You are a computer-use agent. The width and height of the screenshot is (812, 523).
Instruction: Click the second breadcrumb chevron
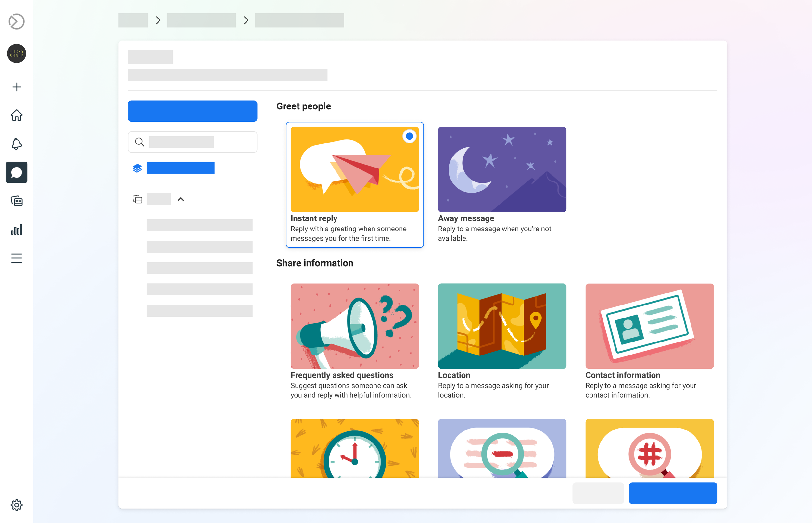[x=246, y=20]
